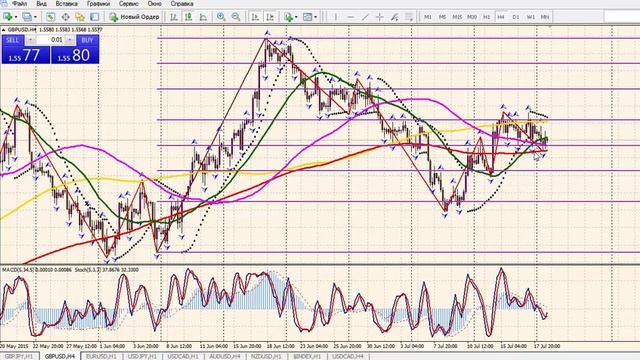
Task: Click the sell price 1.55 77 panel
Action: (x=26, y=55)
